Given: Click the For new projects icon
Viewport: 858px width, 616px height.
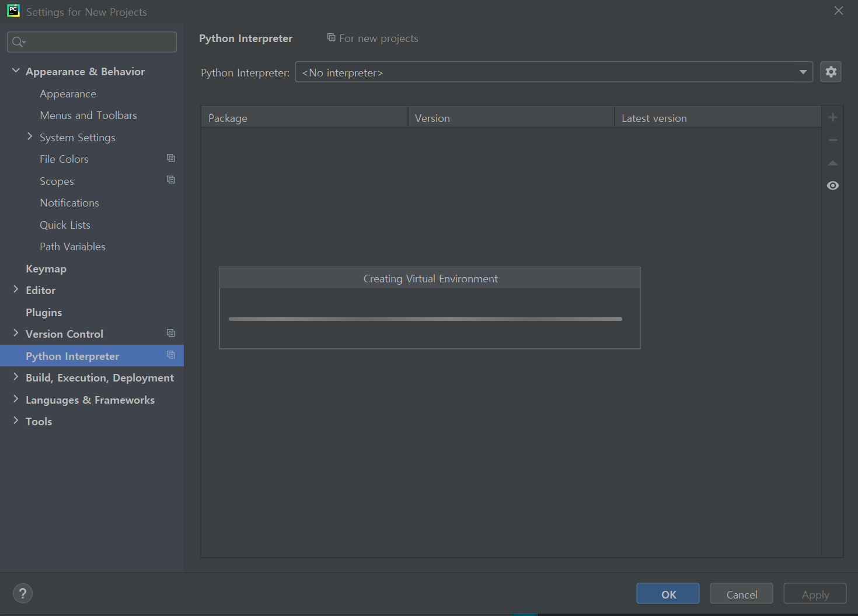Looking at the screenshot, I should coord(331,37).
